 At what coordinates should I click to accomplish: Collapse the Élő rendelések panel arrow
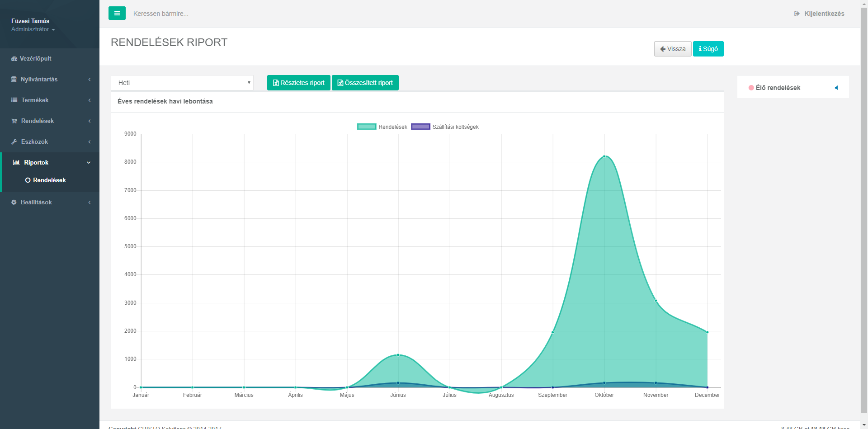(x=836, y=88)
